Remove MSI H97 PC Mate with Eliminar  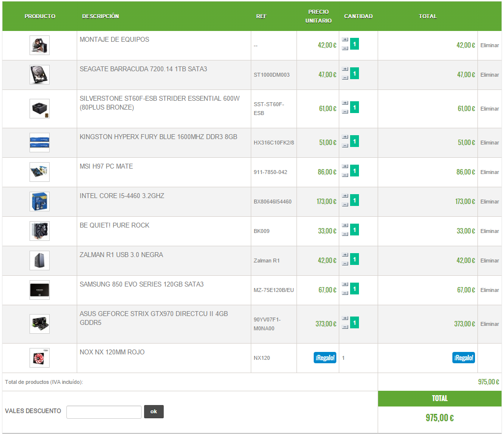point(490,172)
